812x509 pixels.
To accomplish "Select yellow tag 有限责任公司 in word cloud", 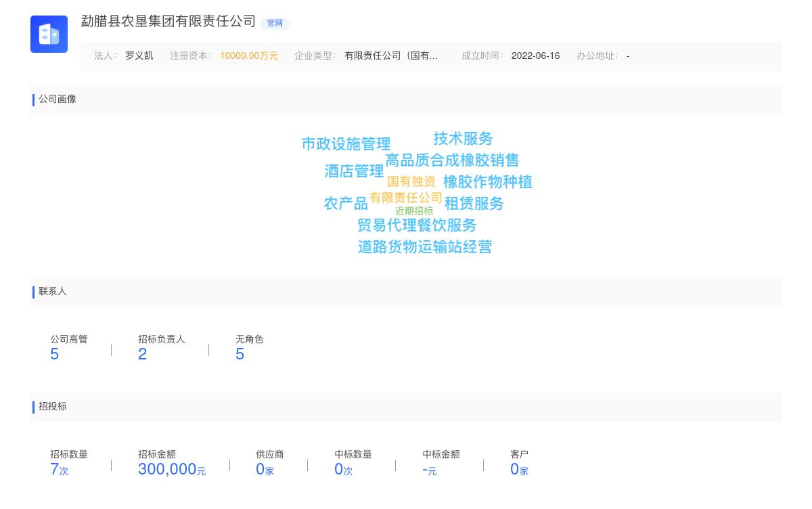I will click(406, 198).
